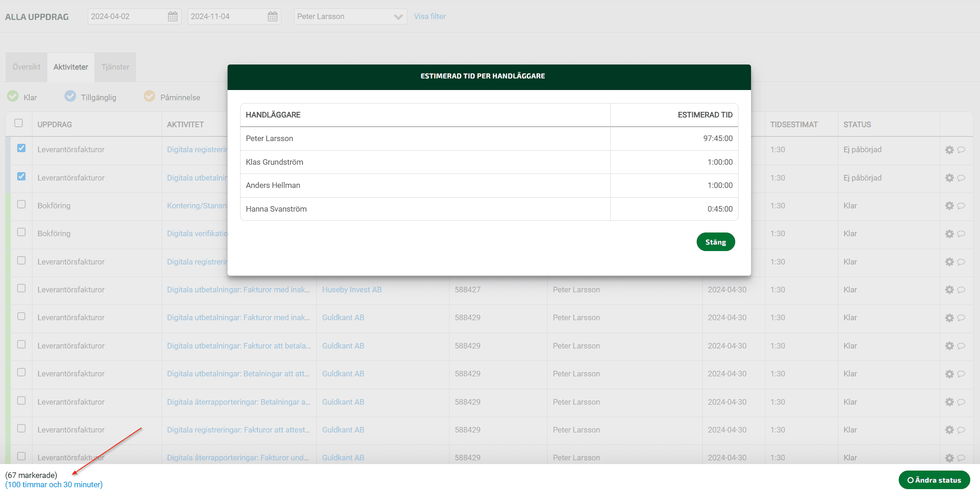Open the 100 timmar och 30 minuter link
Viewport: 980px width, 497px height.
coord(54,484)
